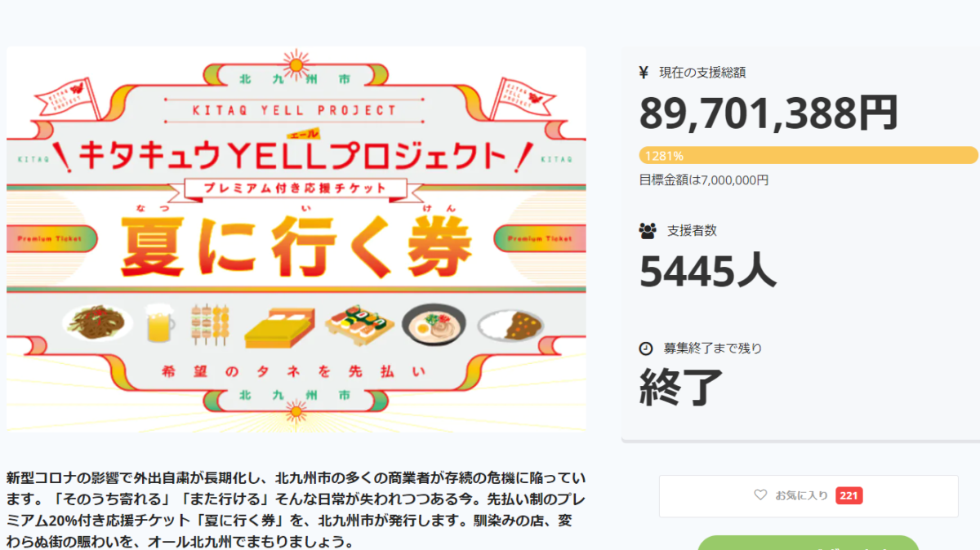Click the ramen bowl illustration on the banner
Viewport: 980px width, 550px height.
tap(433, 325)
